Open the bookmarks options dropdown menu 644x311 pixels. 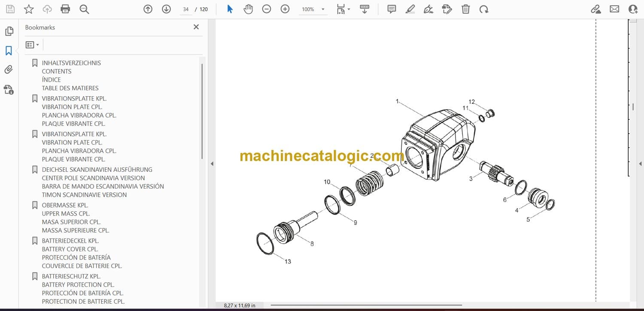click(32, 45)
